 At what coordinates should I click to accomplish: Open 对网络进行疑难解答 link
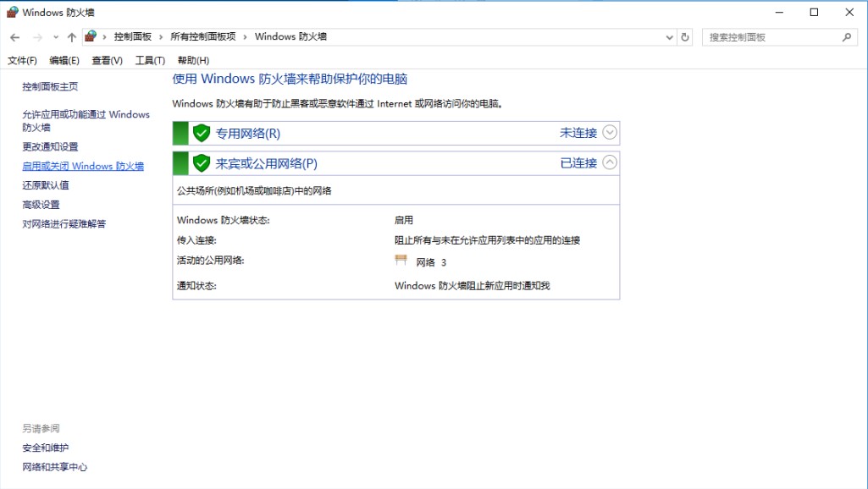point(64,223)
